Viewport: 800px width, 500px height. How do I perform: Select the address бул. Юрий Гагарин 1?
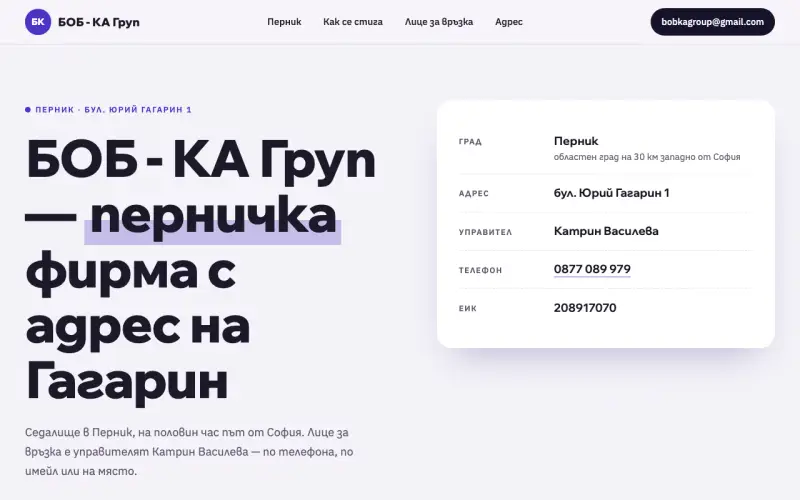click(611, 193)
